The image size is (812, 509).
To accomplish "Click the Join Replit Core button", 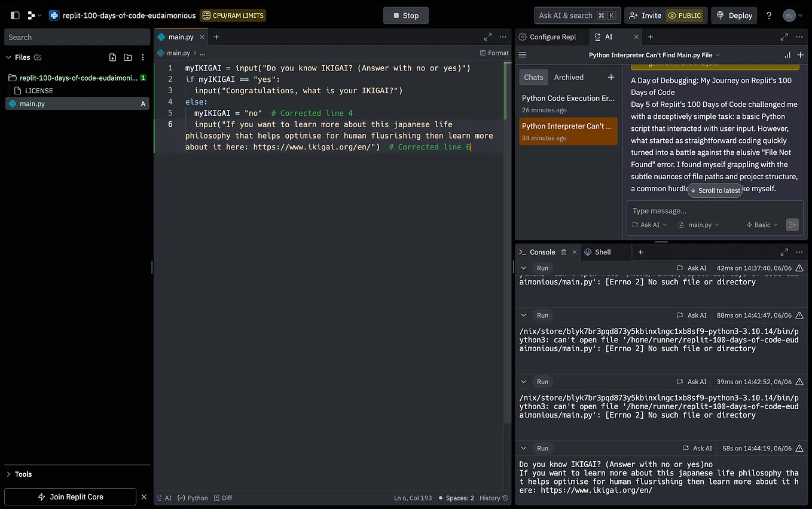I will click(71, 497).
